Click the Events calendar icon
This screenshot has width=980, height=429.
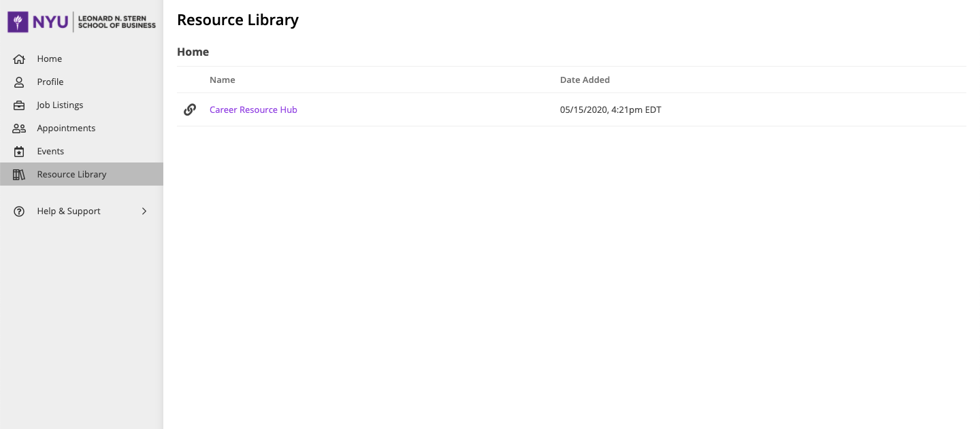pyautogui.click(x=19, y=152)
